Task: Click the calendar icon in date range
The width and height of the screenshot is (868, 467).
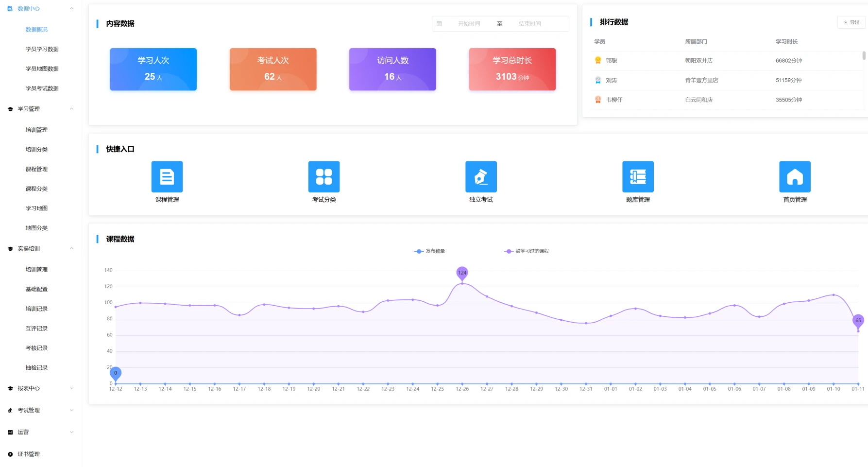Action: coord(439,24)
